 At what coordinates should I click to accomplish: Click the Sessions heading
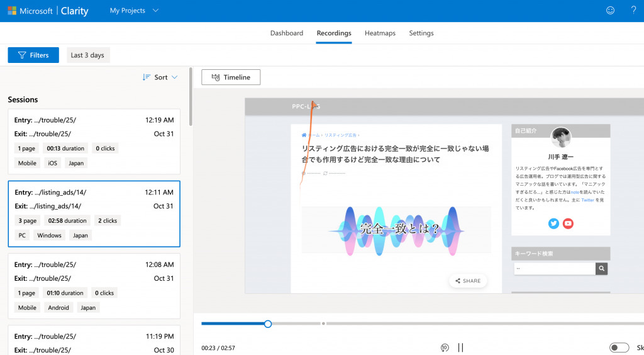click(x=23, y=99)
